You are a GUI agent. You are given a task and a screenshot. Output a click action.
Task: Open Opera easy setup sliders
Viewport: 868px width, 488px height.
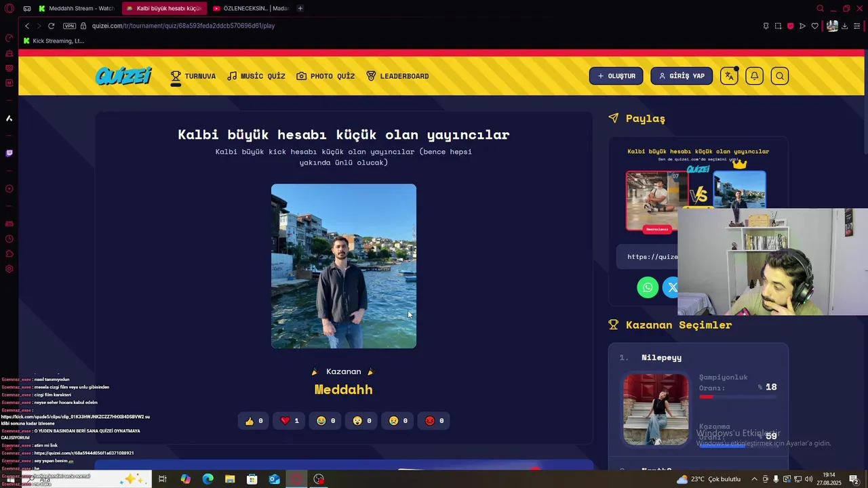[x=858, y=26]
